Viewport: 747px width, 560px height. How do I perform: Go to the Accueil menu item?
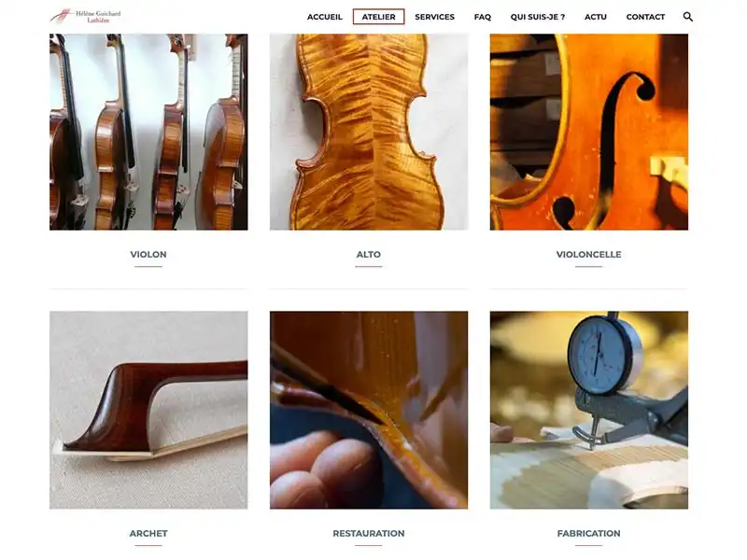coord(324,17)
